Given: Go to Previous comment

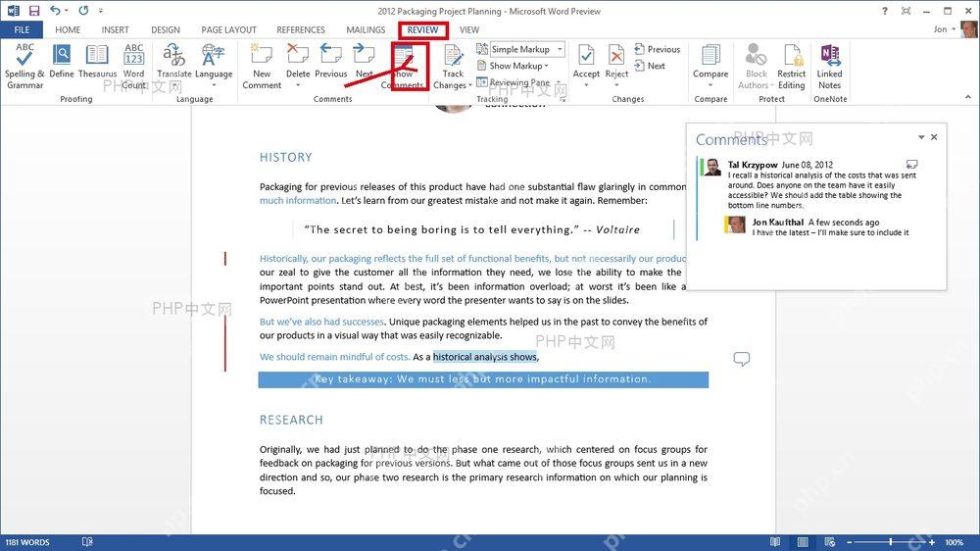Looking at the screenshot, I should pos(330,62).
